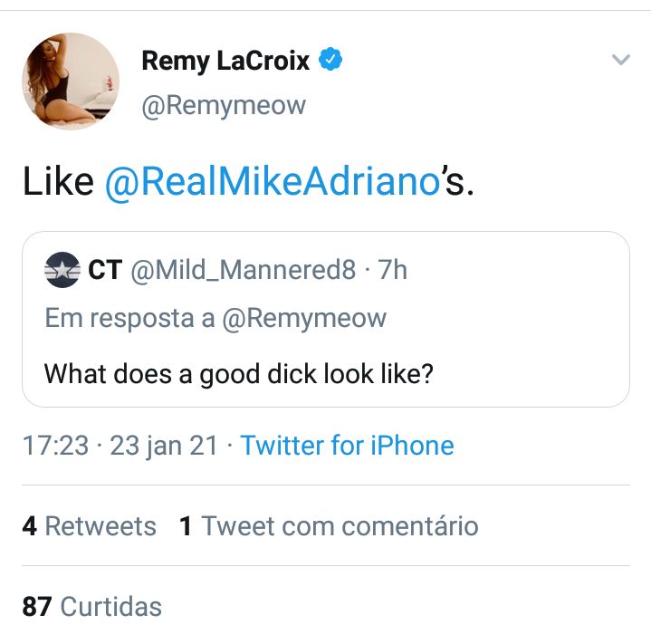
Task: Click @Remymeow in the reply-to line
Action: [x=304, y=318]
